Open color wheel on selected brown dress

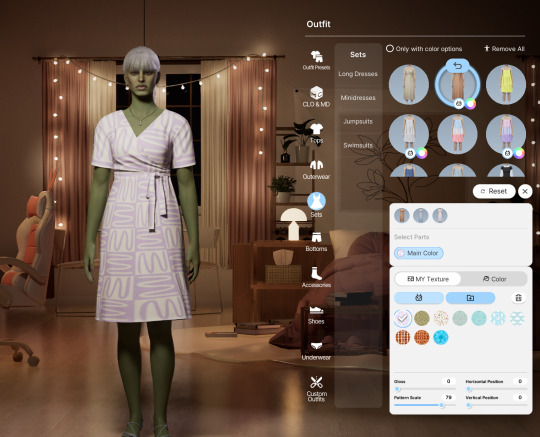[470, 103]
